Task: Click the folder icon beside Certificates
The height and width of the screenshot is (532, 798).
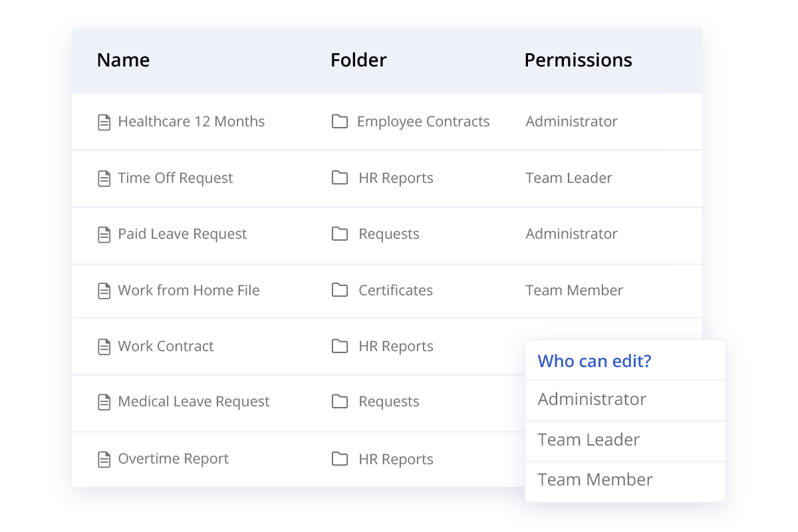Action: (340, 290)
